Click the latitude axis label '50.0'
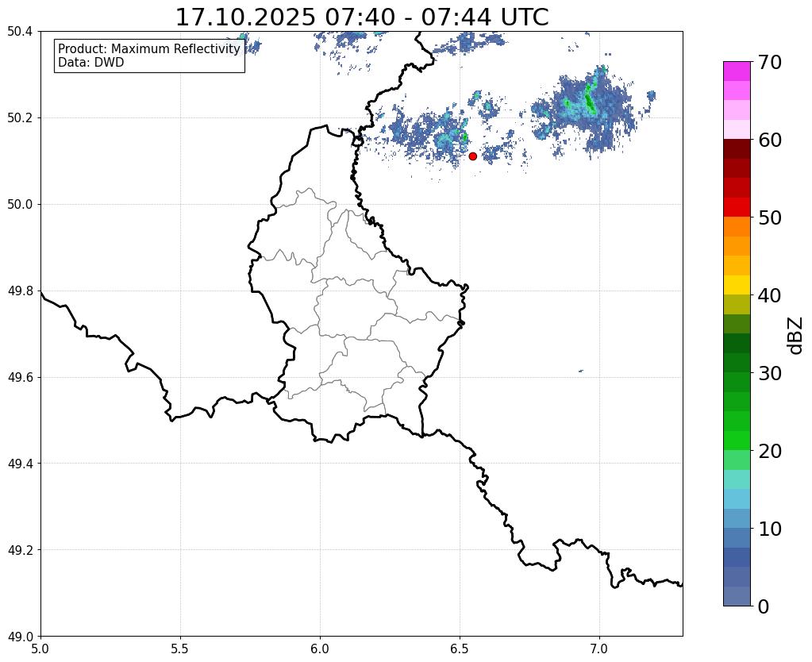The width and height of the screenshot is (812, 662). click(20, 204)
